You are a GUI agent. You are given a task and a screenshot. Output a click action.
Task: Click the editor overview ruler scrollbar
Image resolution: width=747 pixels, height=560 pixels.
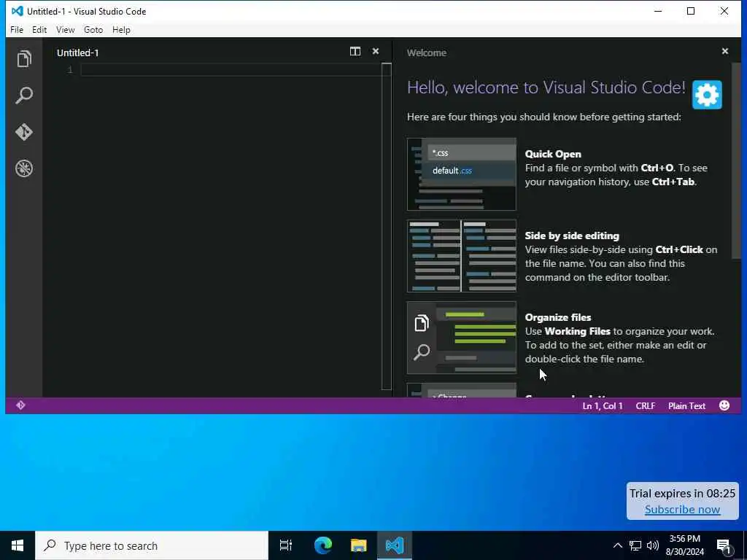387,226
